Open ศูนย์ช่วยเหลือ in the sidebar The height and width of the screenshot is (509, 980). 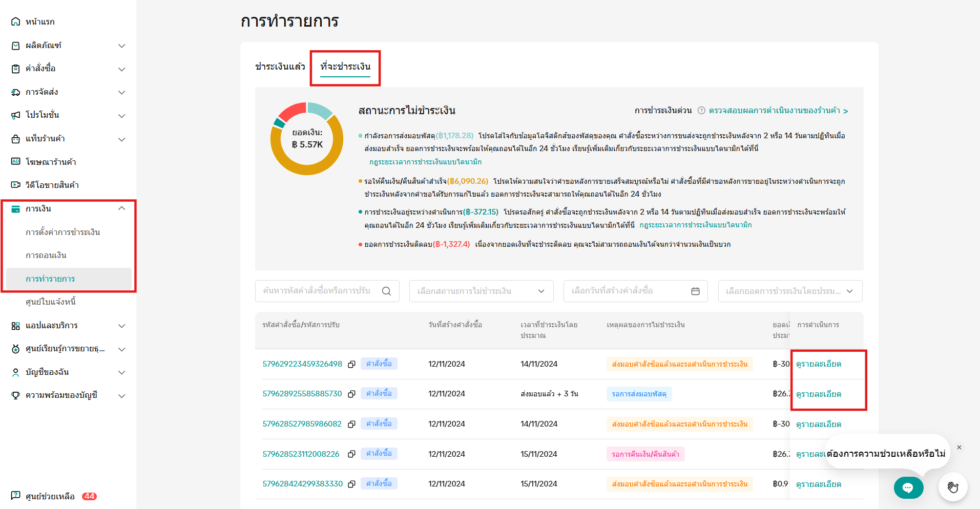(50, 496)
